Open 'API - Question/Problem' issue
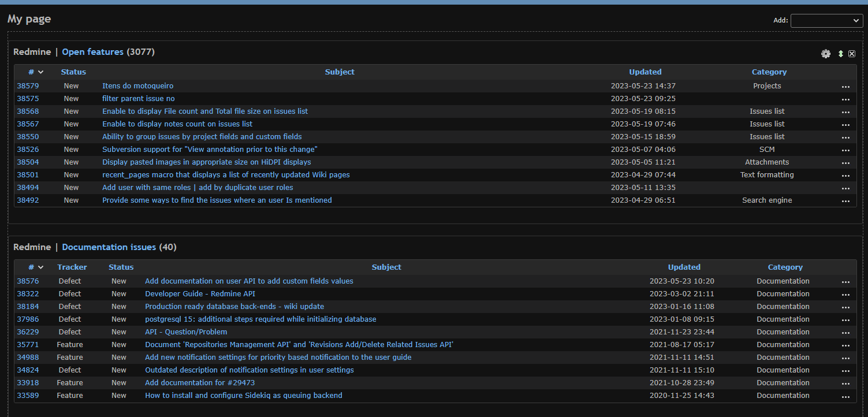Image resolution: width=868 pixels, height=417 pixels. (186, 332)
